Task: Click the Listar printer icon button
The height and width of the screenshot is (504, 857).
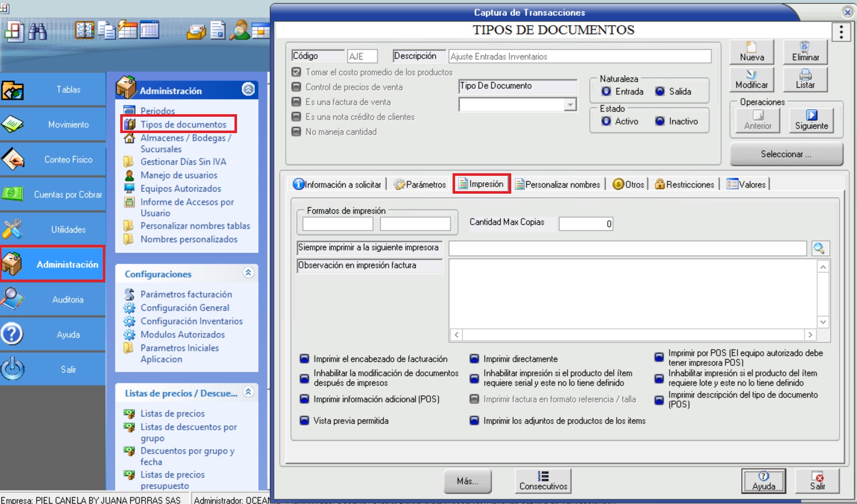Action: tap(805, 79)
